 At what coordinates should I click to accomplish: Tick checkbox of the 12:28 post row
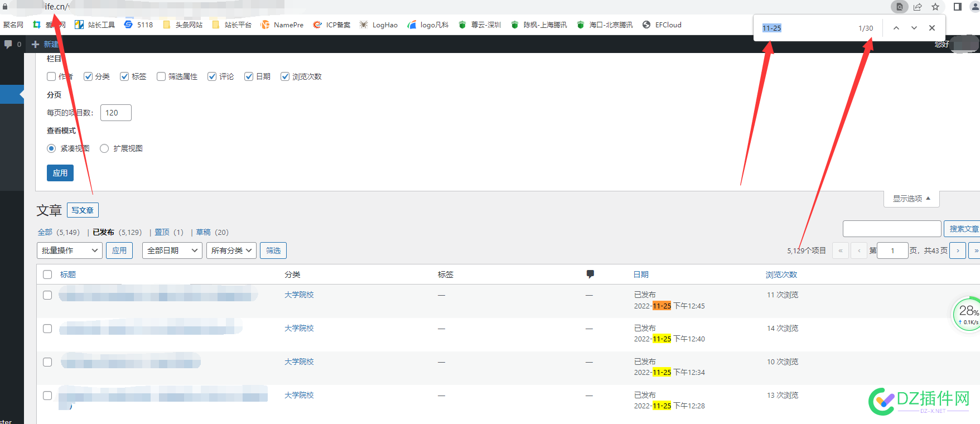coord(47,396)
